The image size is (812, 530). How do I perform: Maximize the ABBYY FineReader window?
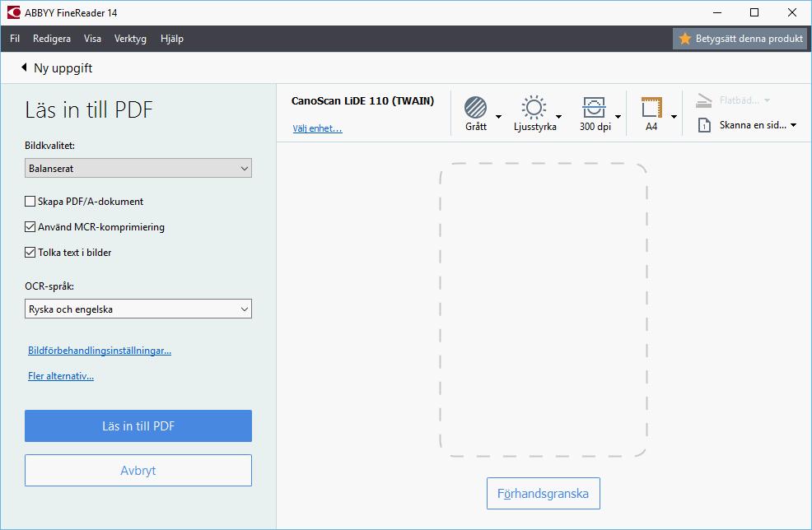pos(754,12)
